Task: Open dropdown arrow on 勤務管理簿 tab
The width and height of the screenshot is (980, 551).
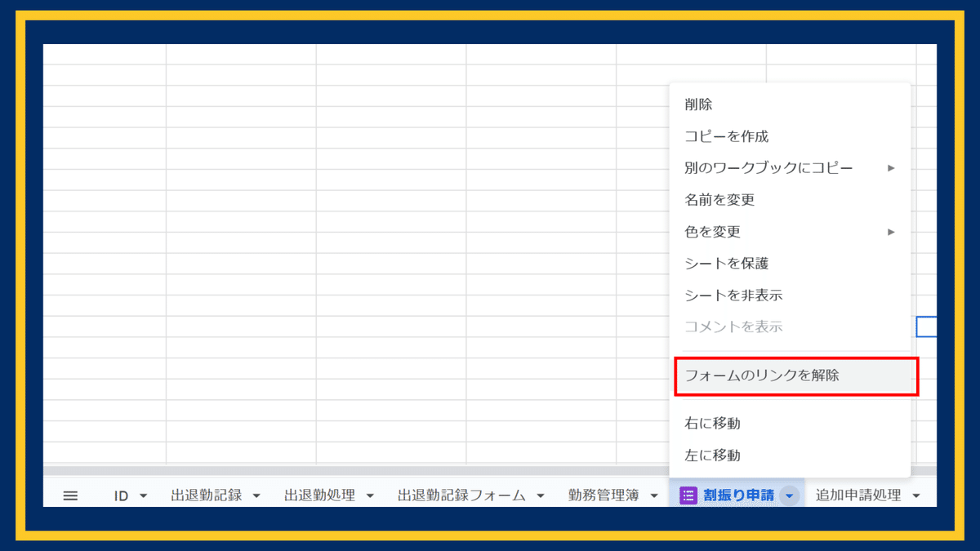Action: (653, 495)
